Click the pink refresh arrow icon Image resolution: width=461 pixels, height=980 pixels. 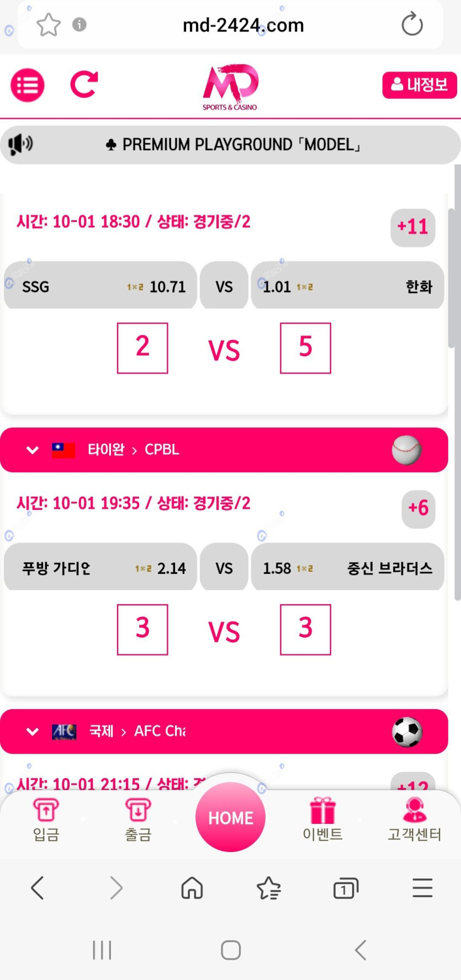pos(84,85)
